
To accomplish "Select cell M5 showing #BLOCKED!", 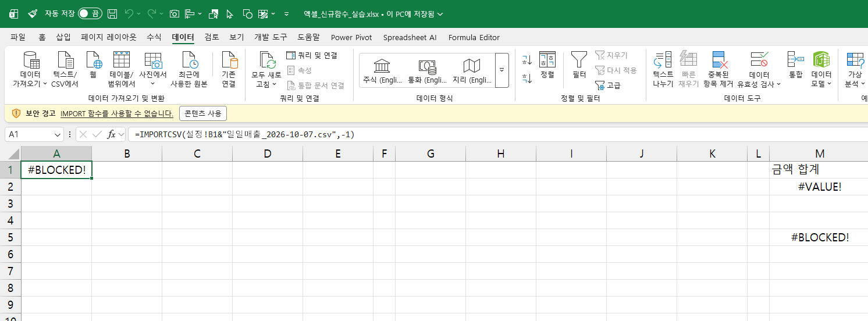I will coord(820,237).
